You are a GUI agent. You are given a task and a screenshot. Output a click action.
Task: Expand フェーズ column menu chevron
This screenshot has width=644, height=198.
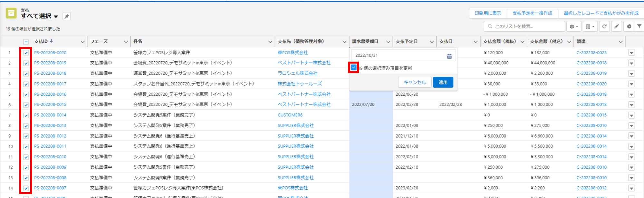tap(126, 42)
